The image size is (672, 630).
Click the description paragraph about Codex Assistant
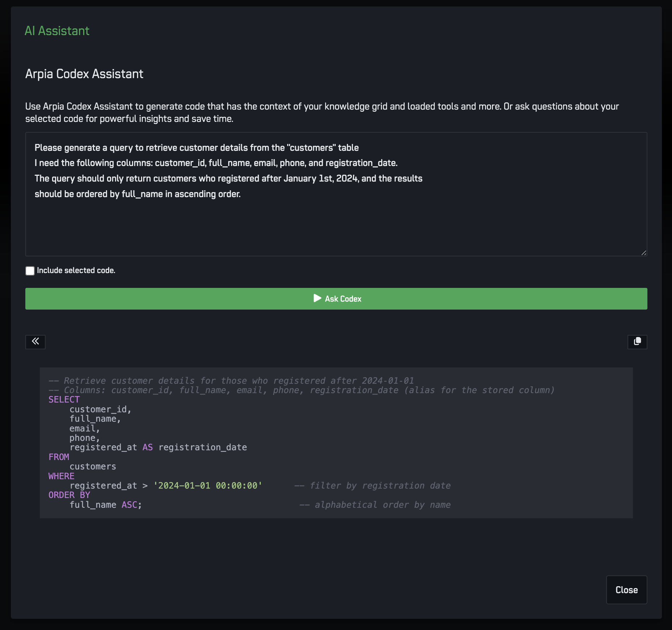pos(322,112)
